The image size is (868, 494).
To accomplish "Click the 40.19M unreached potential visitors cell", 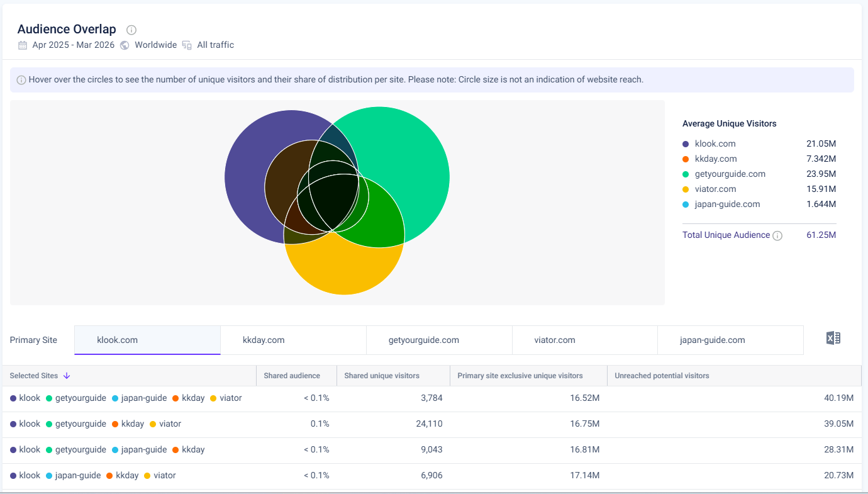I will point(839,398).
